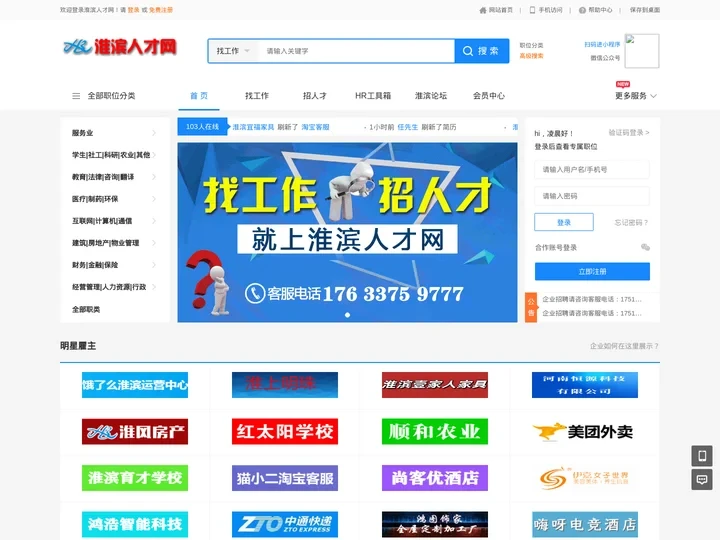This screenshot has width=720, height=540.
Task: Click the hamburger icon of 全部职位分类
Action: tap(76, 96)
